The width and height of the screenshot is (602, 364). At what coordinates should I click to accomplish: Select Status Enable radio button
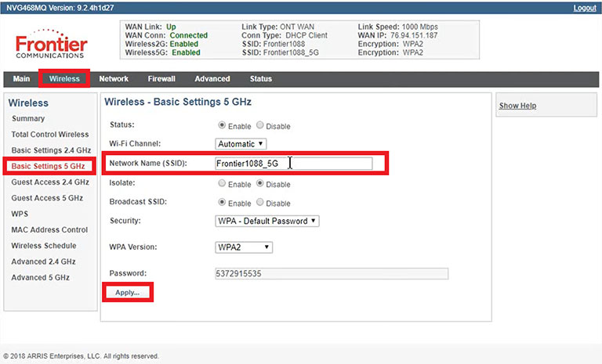(222, 125)
